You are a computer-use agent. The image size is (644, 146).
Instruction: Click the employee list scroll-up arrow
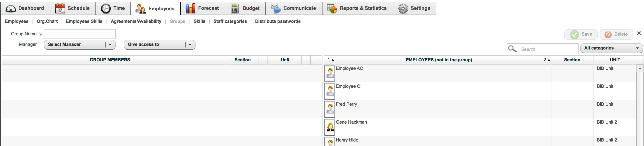(x=640, y=68)
